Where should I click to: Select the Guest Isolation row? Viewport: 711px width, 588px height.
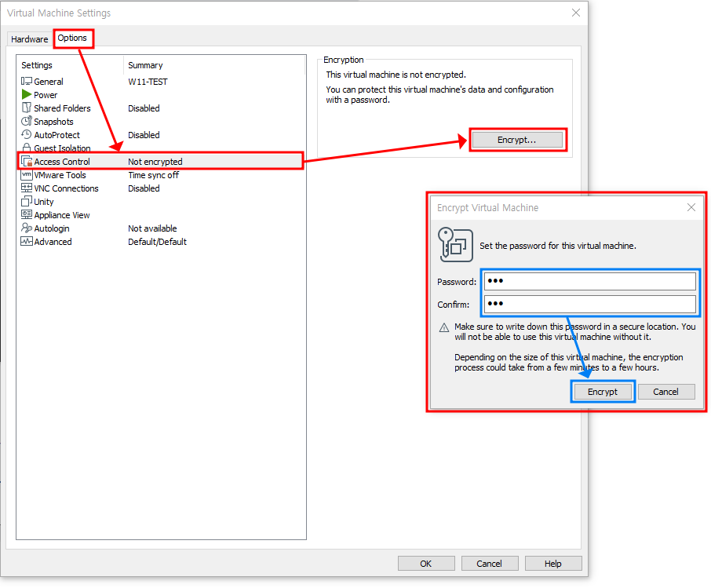pos(161,148)
